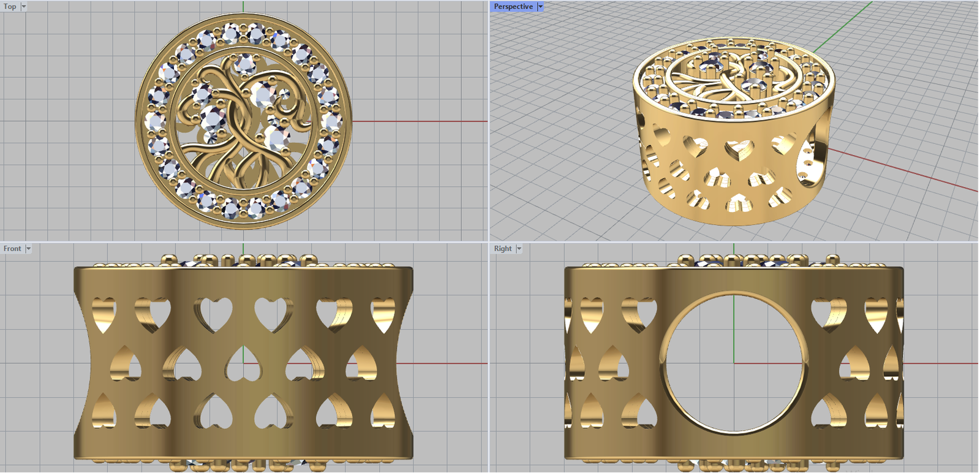Pick the green axis line in Perspective viewport
Image resolution: width=980 pixels, height=473 pixels.
tap(845, 25)
